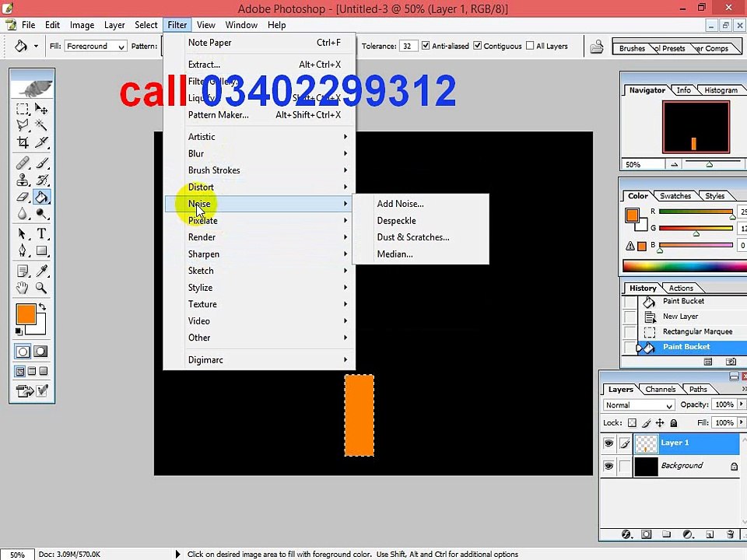The image size is (747, 560).
Task: Select the Eraser tool
Action: [x=23, y=197]
